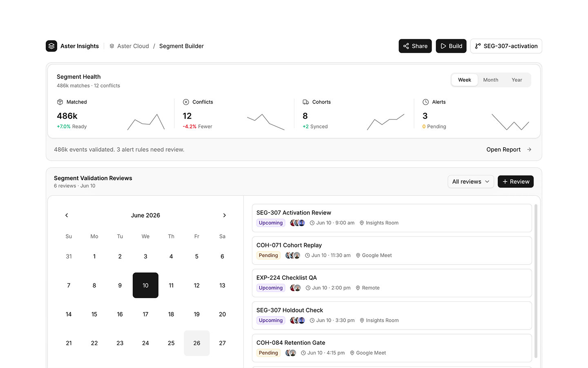Click 'June 2026' calendar heading
Viewport: 588px width, 368px height.
pyautogui.click(x=145, y=215)
